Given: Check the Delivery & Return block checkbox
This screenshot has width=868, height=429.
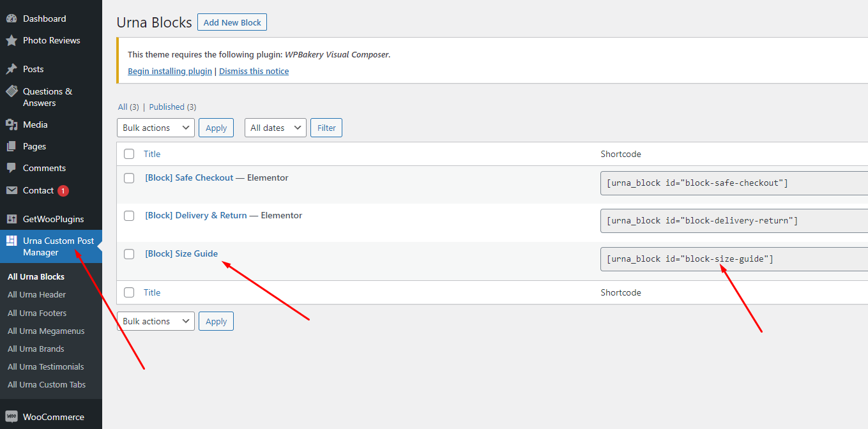Looking at the screenshot, I should [x=129, y=216].
